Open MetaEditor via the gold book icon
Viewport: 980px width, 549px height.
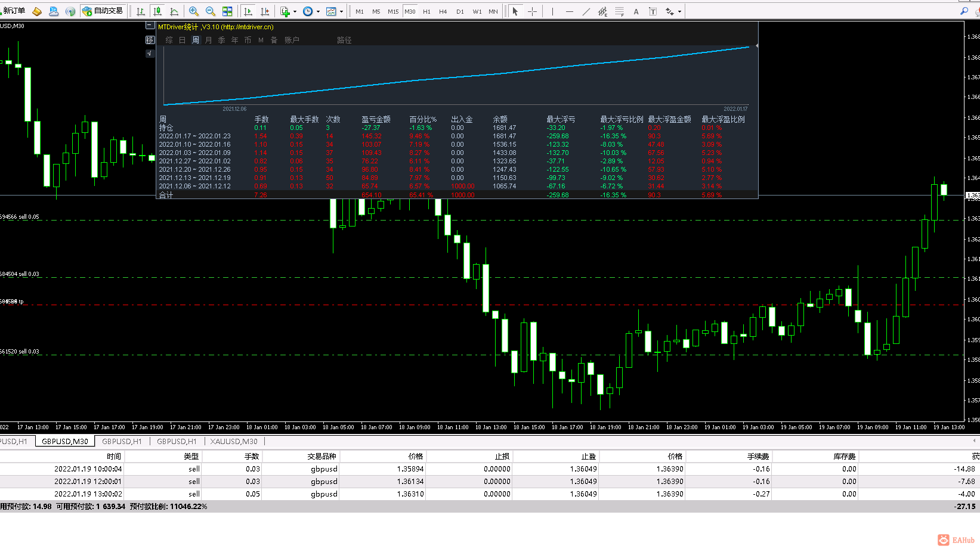(x=37, y=11)
